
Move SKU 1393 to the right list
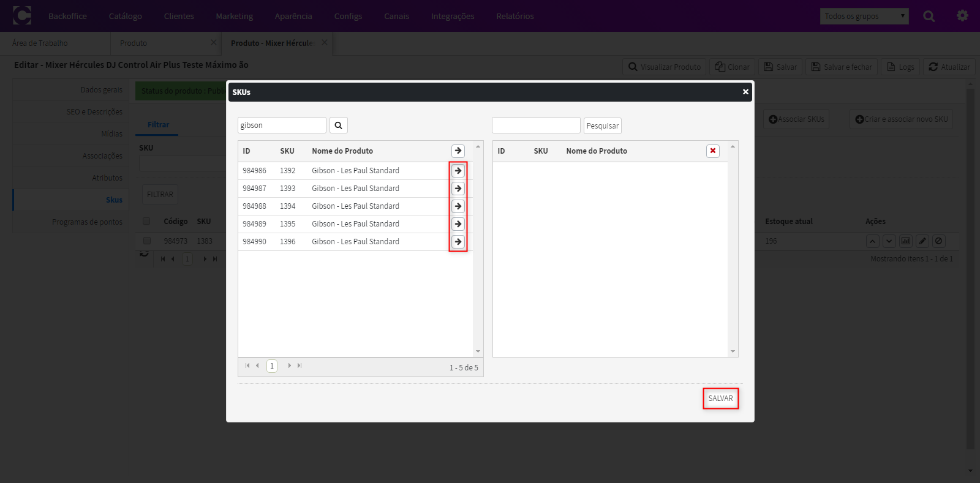click(x=458, y=189)
